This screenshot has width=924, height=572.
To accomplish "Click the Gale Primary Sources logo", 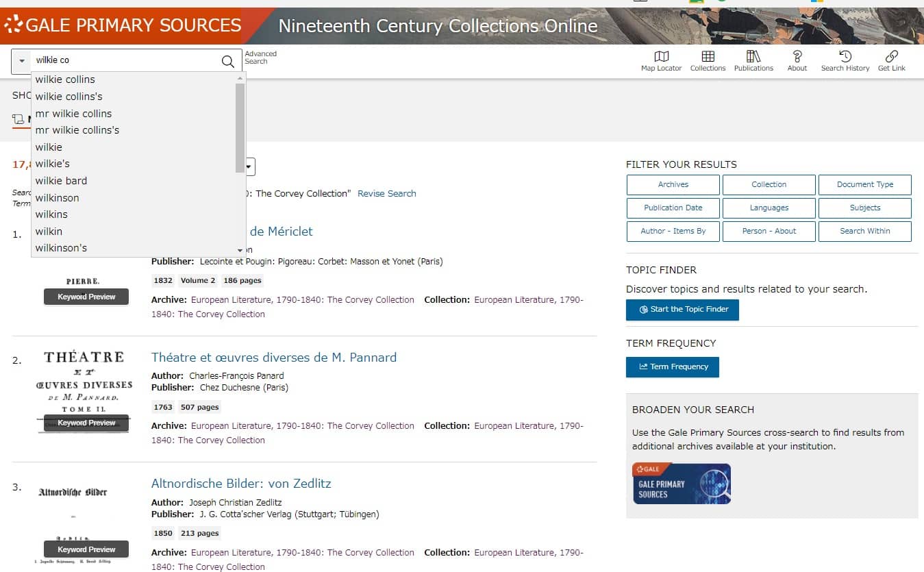I will click(x=123, y=26).
